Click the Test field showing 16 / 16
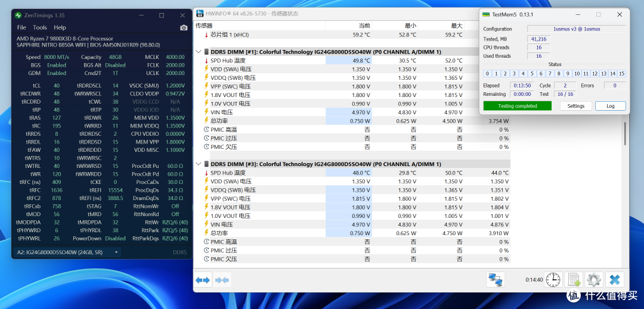 pyautogui.click(x=564, y=94)
